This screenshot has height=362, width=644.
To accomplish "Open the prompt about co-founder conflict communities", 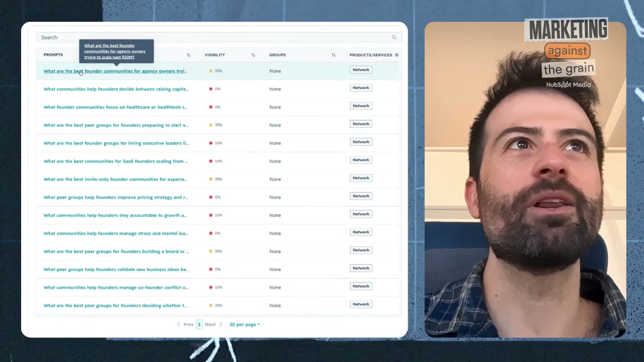I will click(116, 287).
